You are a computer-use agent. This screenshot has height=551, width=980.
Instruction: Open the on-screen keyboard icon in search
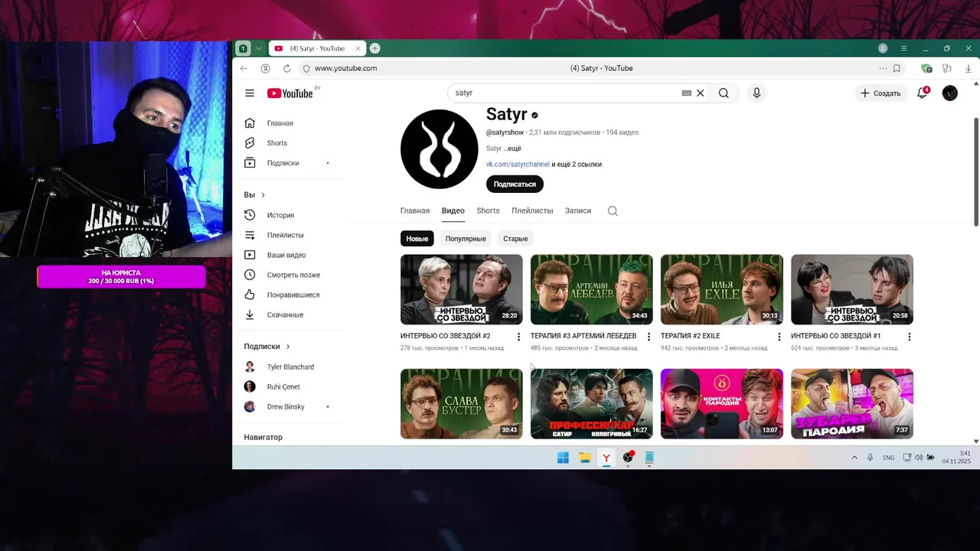[687, 93]
